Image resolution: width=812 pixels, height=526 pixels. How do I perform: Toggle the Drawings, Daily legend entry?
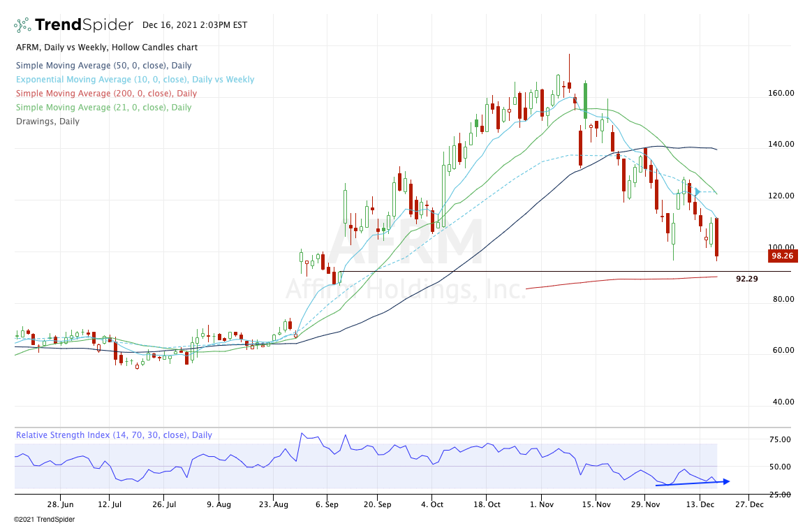point(47,121)
